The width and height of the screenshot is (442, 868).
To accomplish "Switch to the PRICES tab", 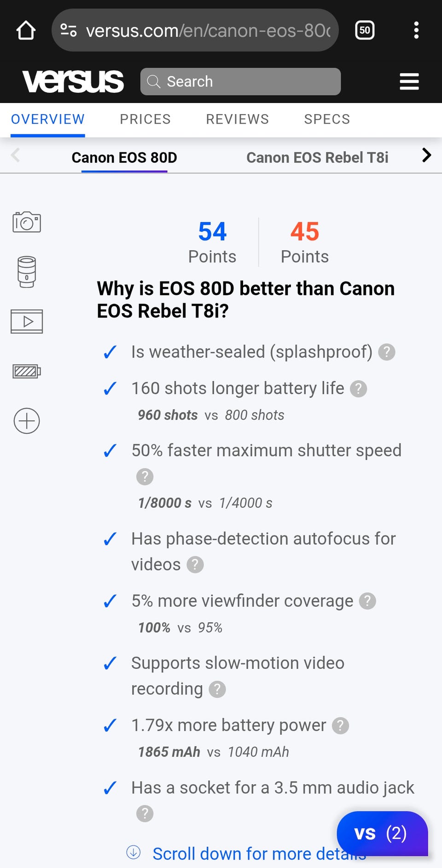I will [145, 120].
